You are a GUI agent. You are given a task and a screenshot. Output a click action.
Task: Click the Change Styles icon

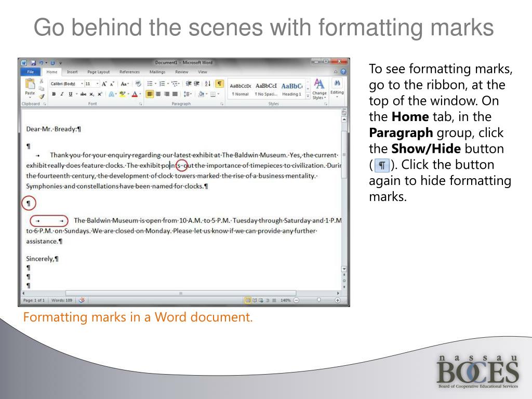point(319,88)
